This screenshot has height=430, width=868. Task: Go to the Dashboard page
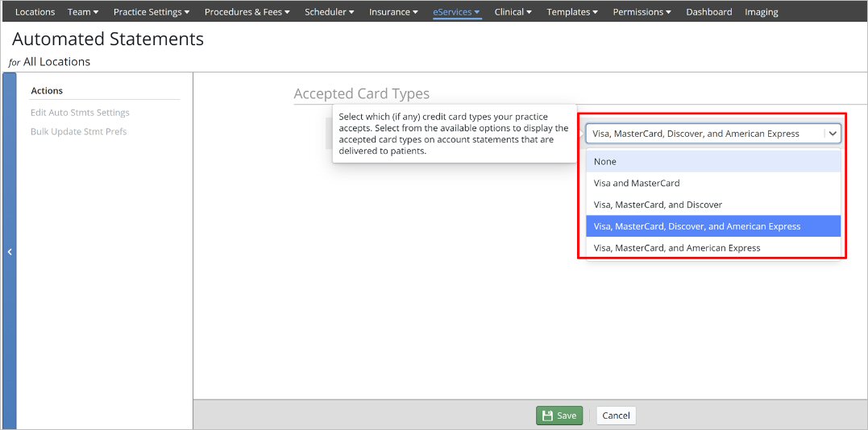coord(708,12)
